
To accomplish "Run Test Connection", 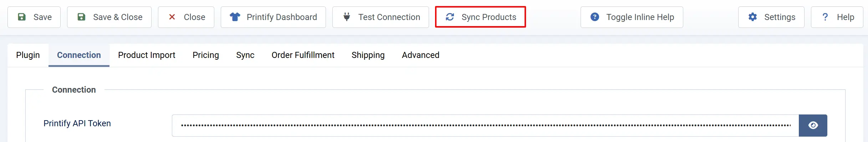I will coord(381,17).
